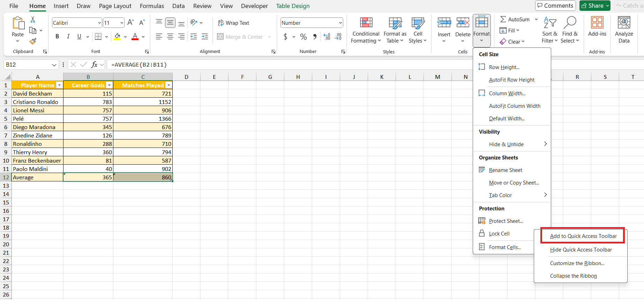The image size is (644, 300).
Task: Toggle Center horizontal alignment
Action: pos(170,37)
